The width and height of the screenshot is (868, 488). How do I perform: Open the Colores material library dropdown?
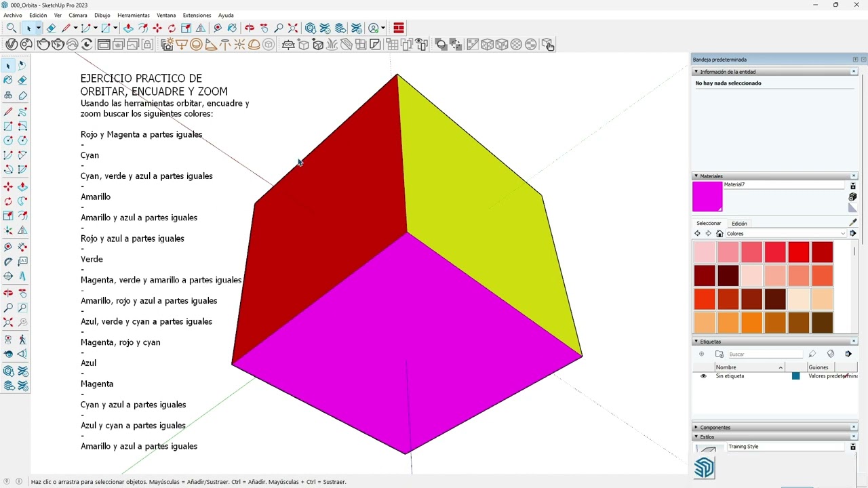click(786, 234)
